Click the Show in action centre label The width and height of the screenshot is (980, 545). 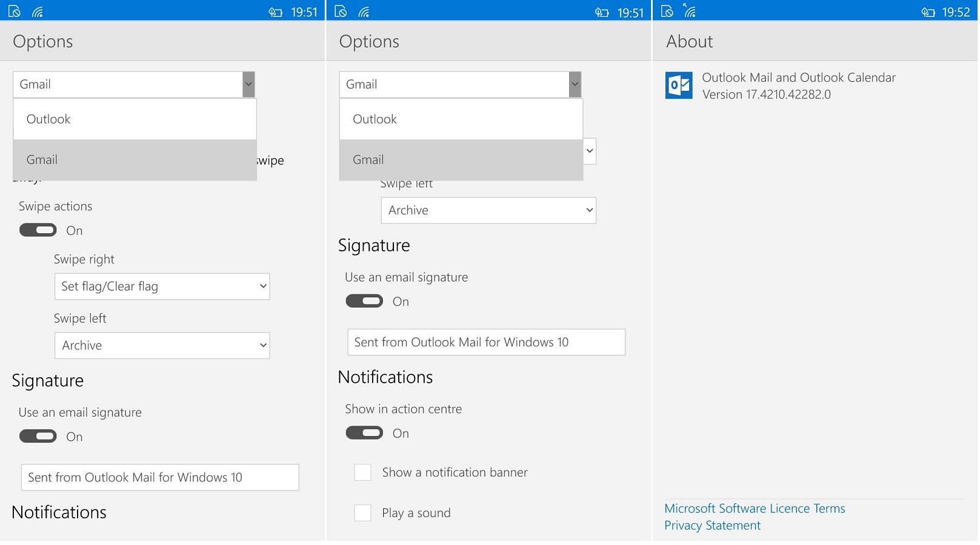point(404,409)
